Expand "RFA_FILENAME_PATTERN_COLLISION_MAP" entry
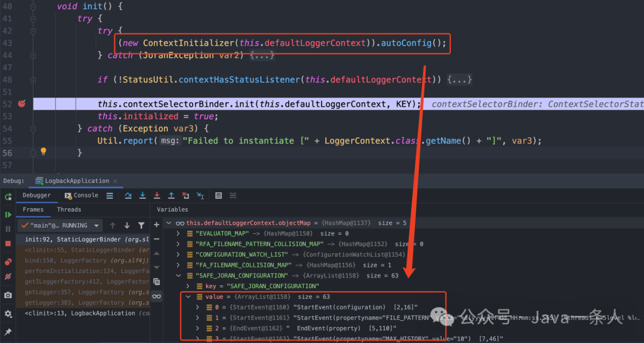Viewport: 644px width, 343px height. click(x=178, y=244)
